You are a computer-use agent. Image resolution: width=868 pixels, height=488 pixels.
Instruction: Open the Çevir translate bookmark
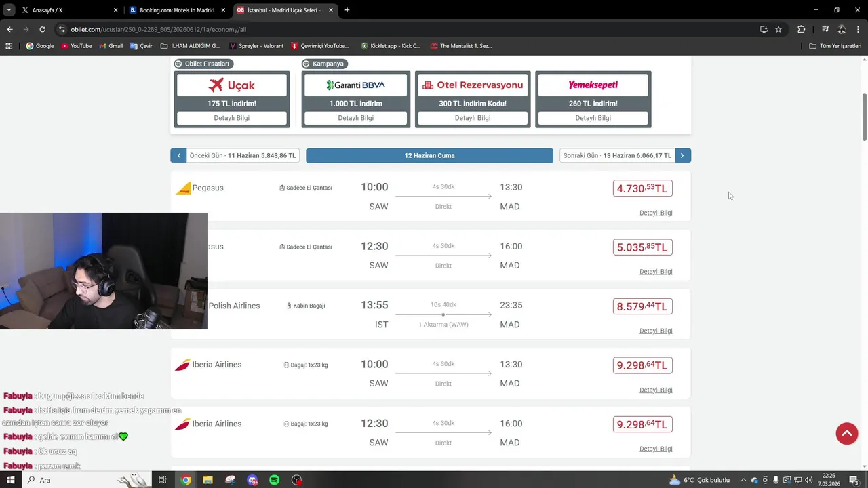(x=141, y=46)
